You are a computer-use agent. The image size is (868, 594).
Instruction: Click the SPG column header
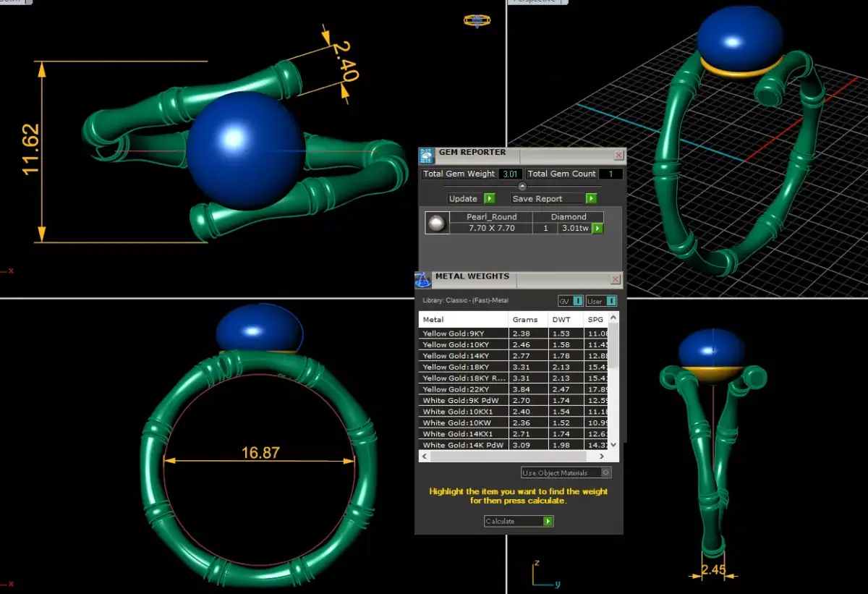pyautogui.click(x=596, y=319)
